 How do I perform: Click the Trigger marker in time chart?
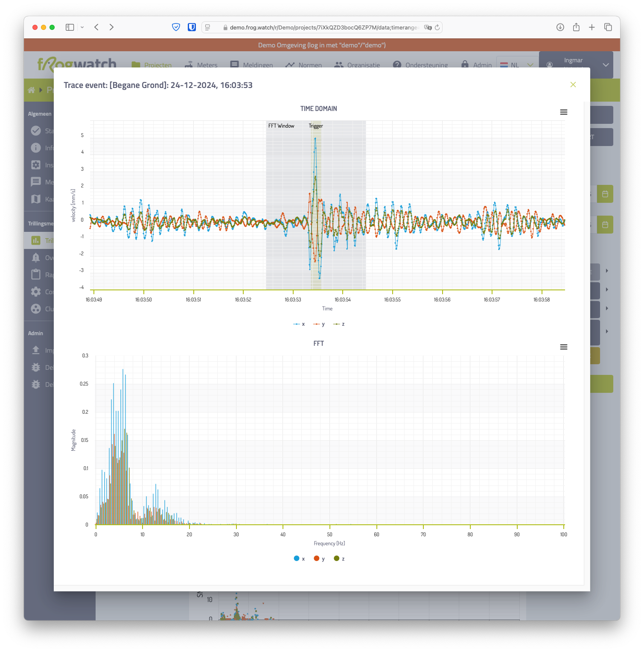pos(316,126)
